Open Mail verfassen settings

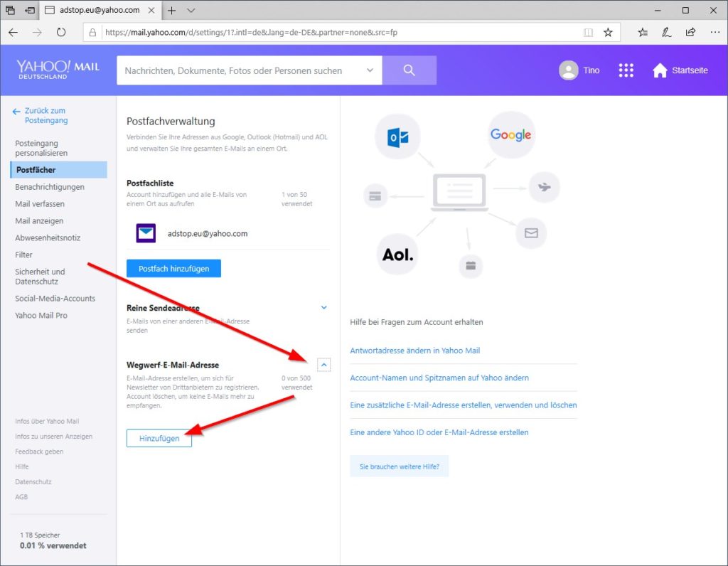40,204
